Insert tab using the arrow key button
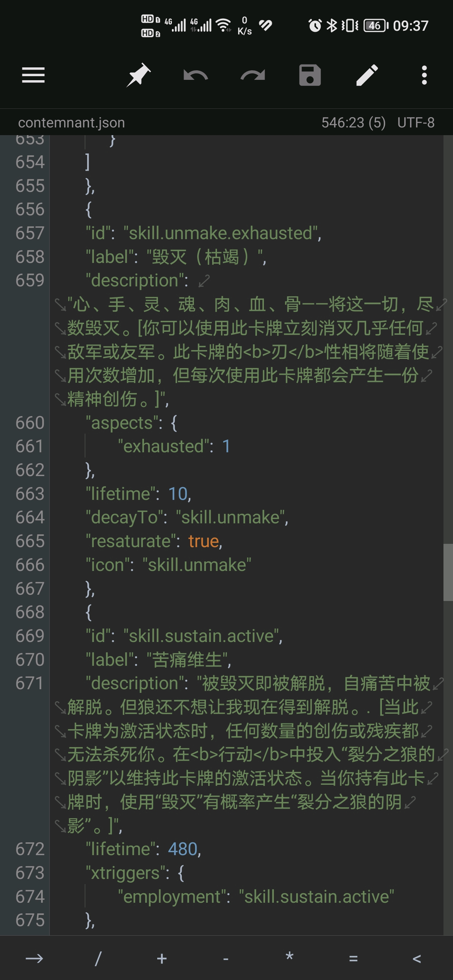Screen dimensions: 453x980 [x=34, y=958]
